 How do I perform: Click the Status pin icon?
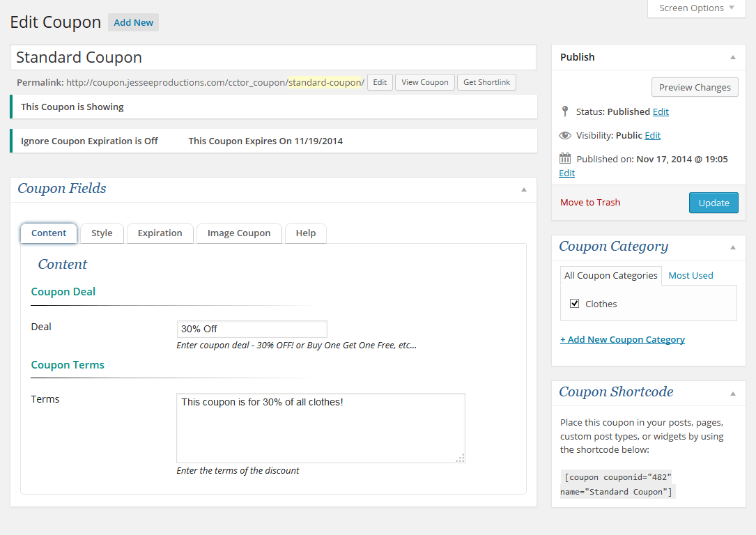click(565, 111)
